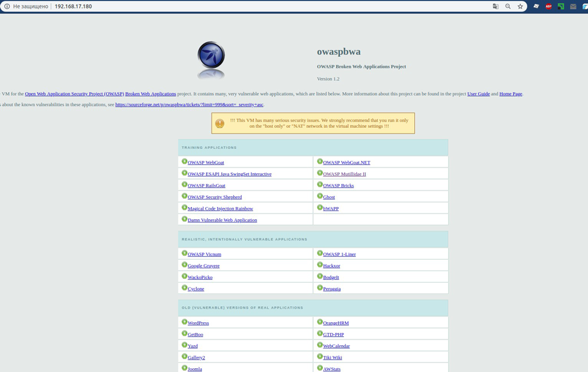Click green plus icon next to GetBoo

[x=184, y=334]
